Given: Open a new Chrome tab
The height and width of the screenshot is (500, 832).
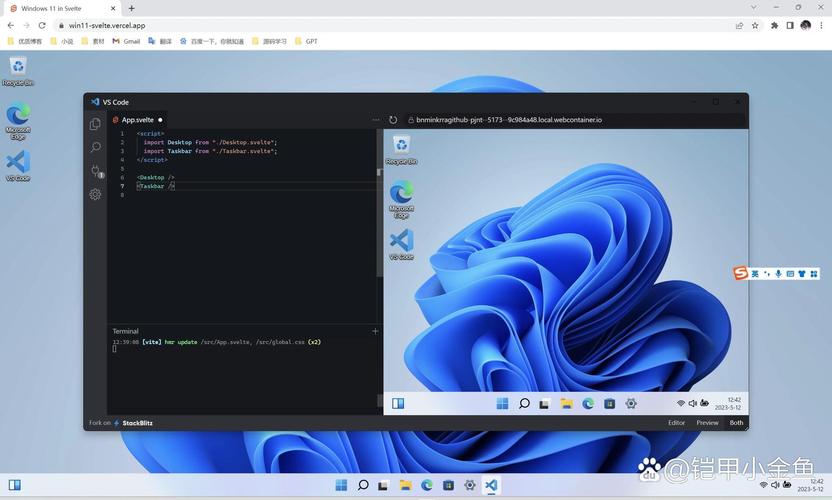Looking at the screenshot, I should click(132, 8).
